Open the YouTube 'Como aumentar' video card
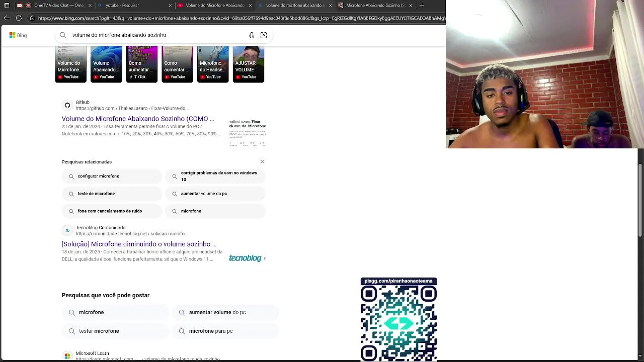644x362 pixels. click(x=177, y=64)
